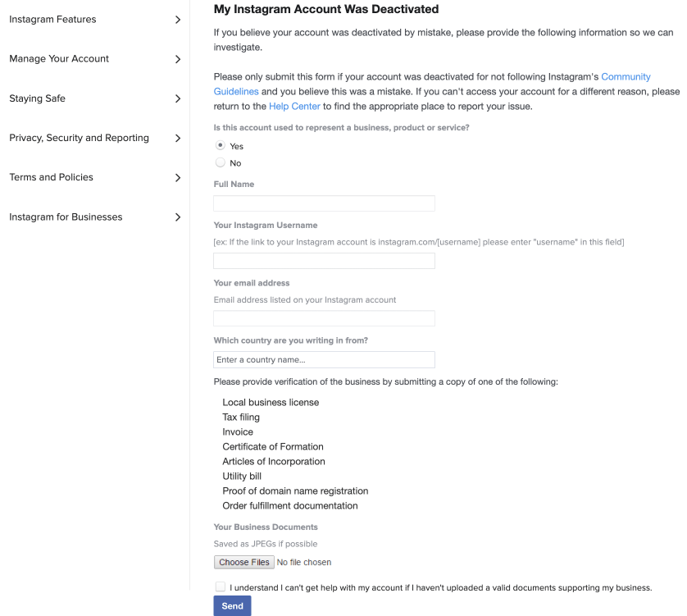Open the Community Guidelines link
687x616 pixels.
626,77
